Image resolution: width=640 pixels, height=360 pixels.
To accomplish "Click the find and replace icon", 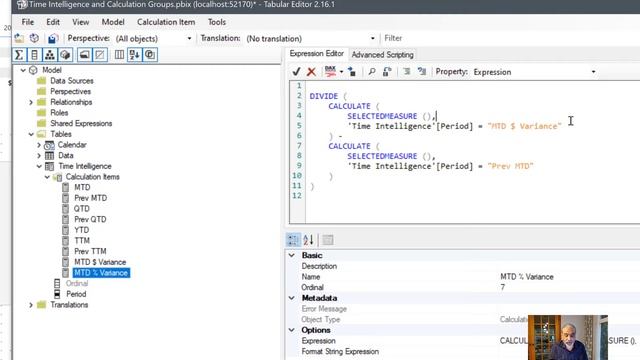I will (x=387, y=72).
